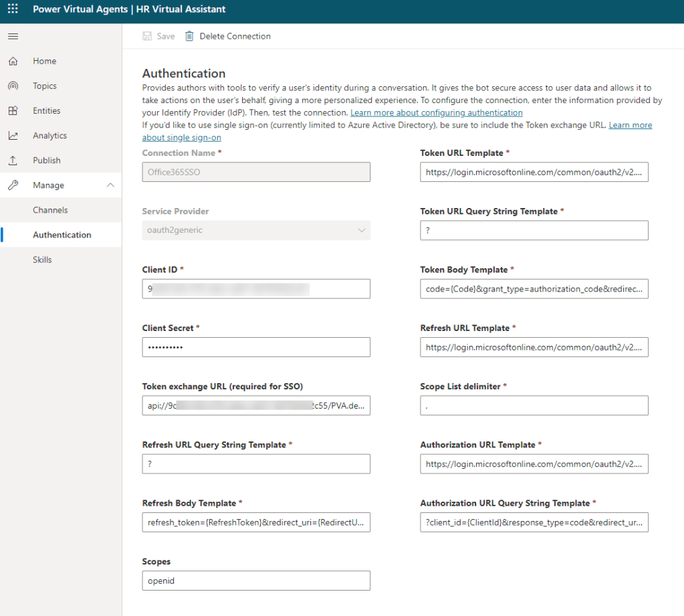
Task: Click the Save button
Action: tap(159, 36)
